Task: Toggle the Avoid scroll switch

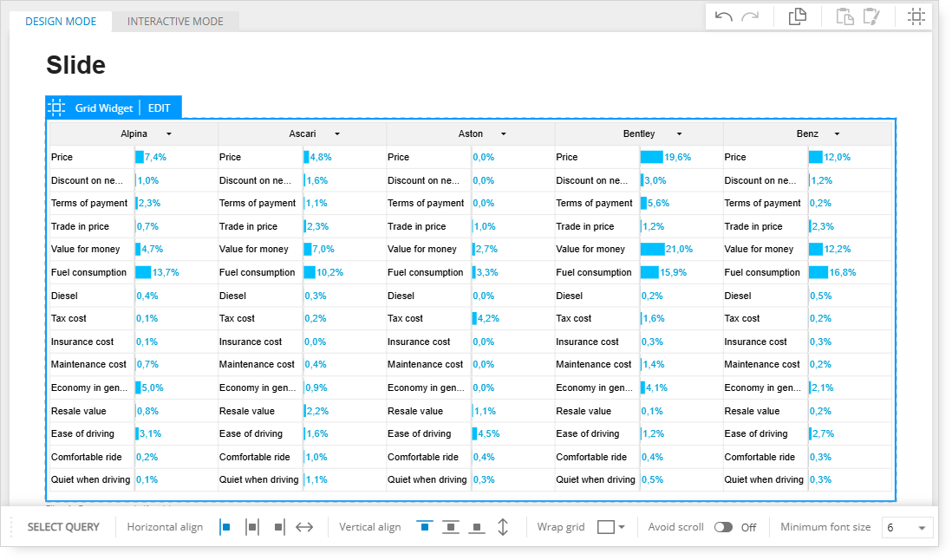Action: 723,527
